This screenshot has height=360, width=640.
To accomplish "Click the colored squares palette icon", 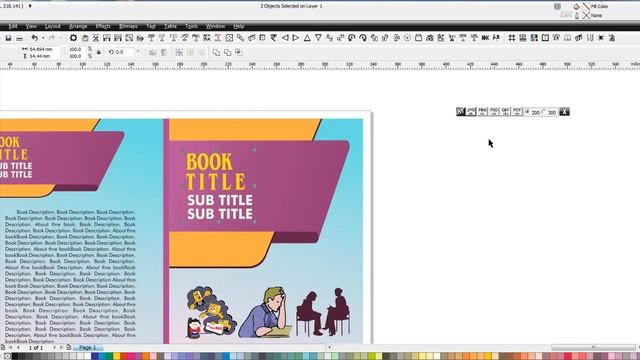I will click(x=534, y=38).
